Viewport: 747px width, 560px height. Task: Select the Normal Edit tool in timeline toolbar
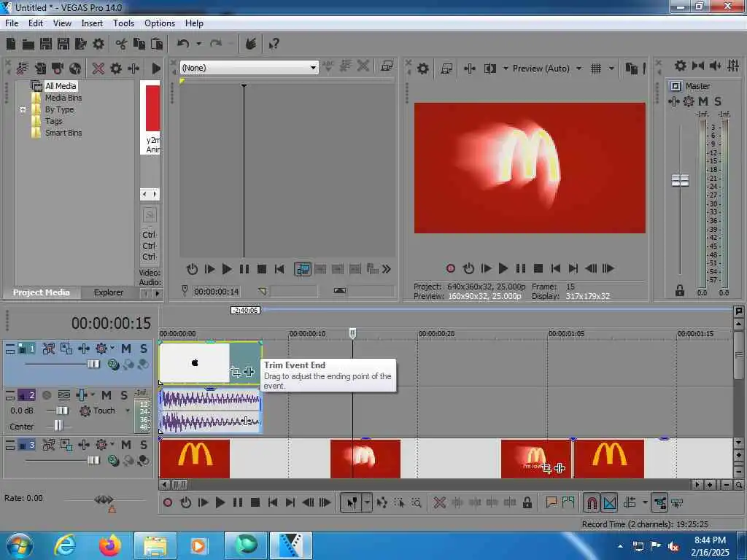[x=352, y=503]
